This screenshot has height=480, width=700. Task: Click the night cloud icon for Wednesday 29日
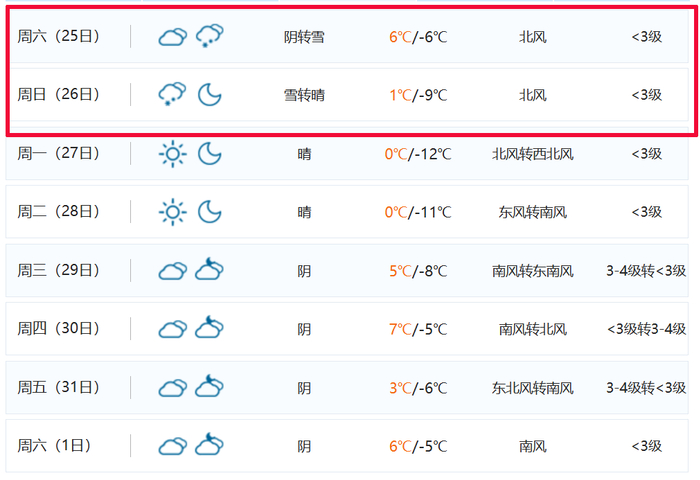(209, 270)
